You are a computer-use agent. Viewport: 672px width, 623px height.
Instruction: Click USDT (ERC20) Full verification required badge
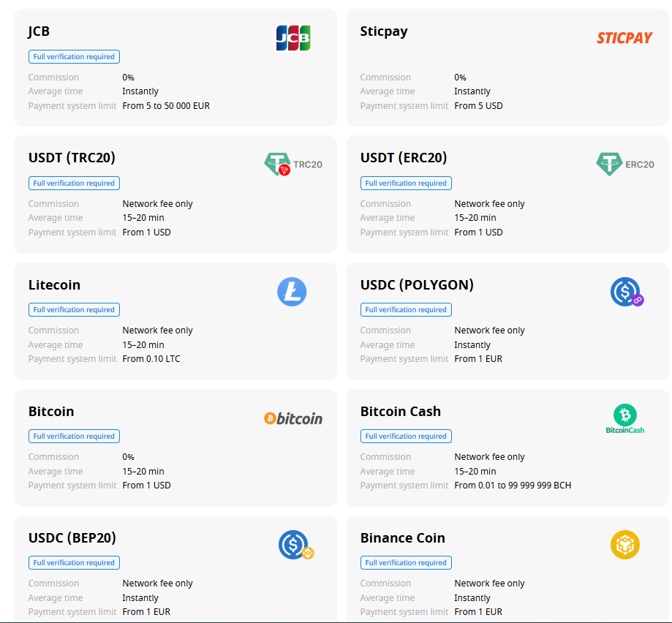click(406, 183)
